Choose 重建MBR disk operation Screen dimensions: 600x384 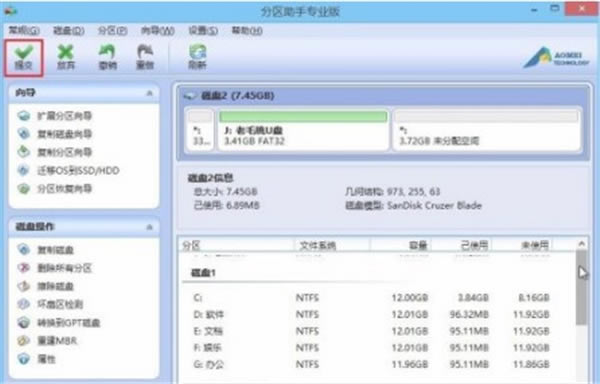click(47, 341)
